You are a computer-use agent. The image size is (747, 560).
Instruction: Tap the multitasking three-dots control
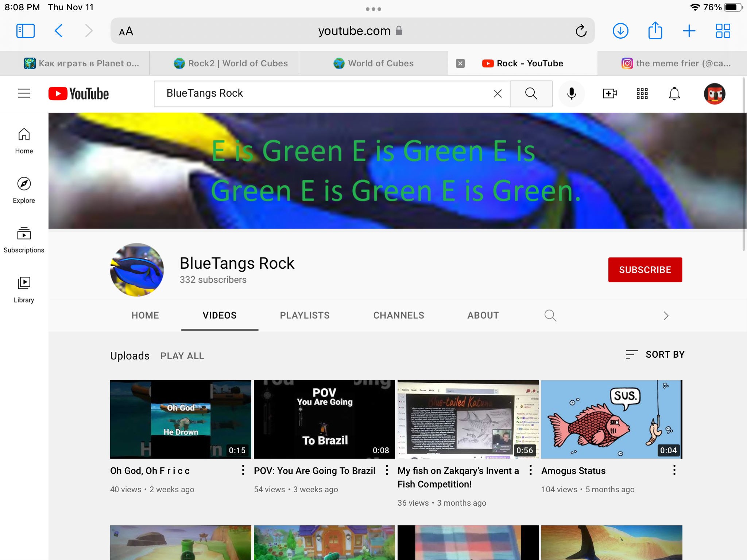tap(373, 9)
